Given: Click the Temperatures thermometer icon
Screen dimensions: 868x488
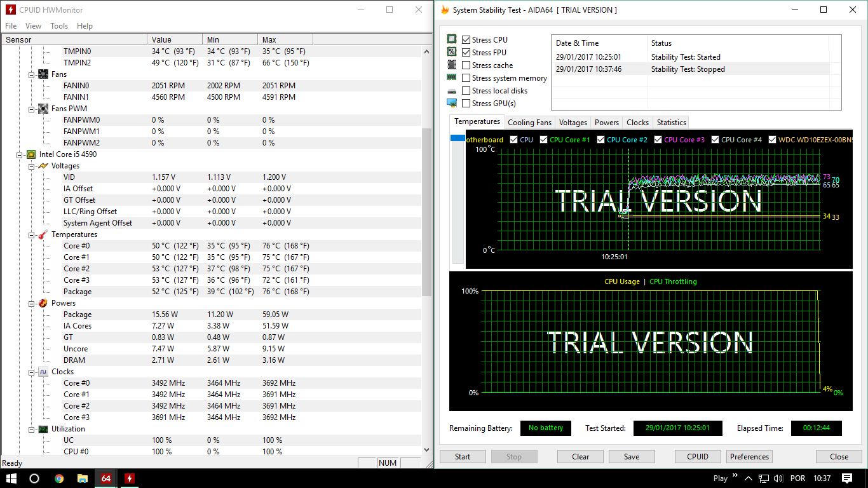Looking at the screenshot, I should pos(43,234).
